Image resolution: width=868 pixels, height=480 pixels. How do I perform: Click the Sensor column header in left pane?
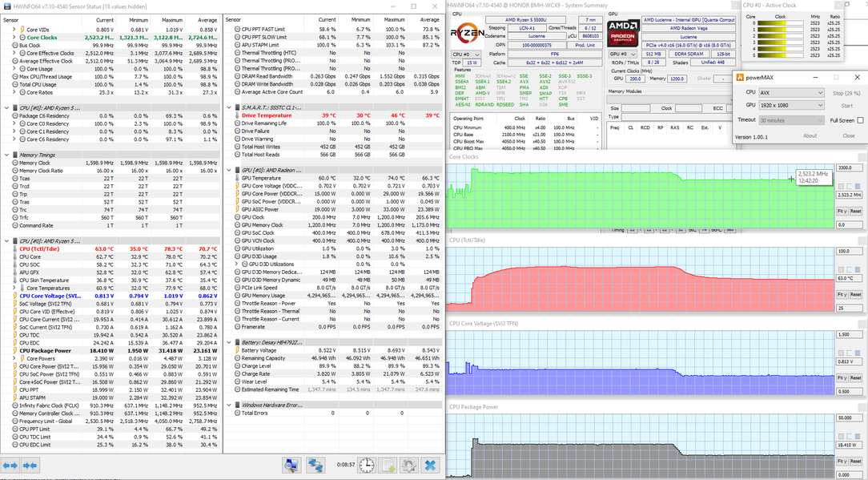click(42, 20)
